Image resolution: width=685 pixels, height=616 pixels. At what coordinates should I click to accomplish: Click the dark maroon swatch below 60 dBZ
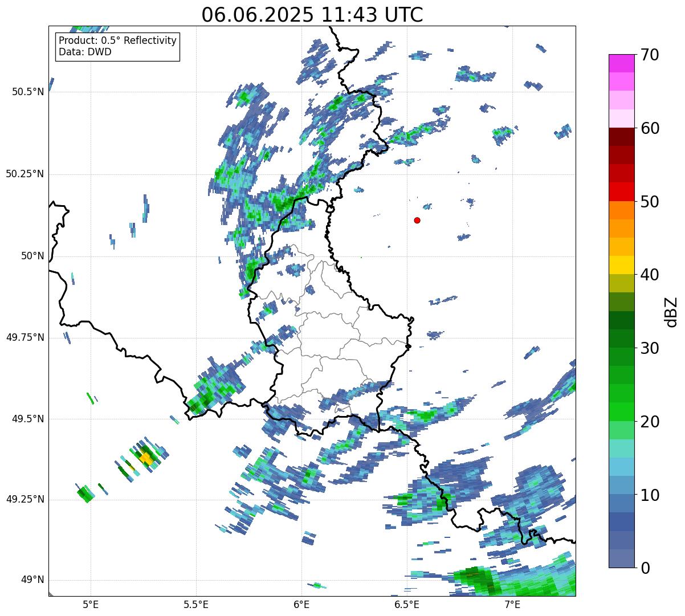click(x=622, y=137)
